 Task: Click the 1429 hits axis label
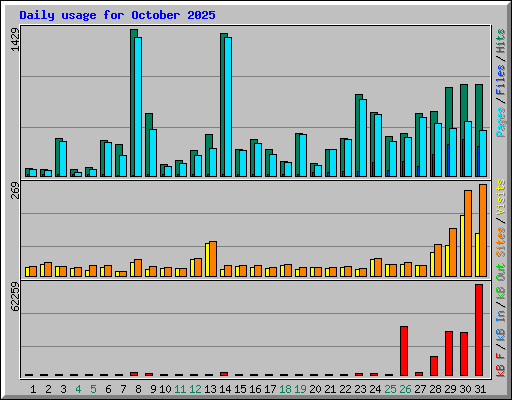click(x=15, y=39)
